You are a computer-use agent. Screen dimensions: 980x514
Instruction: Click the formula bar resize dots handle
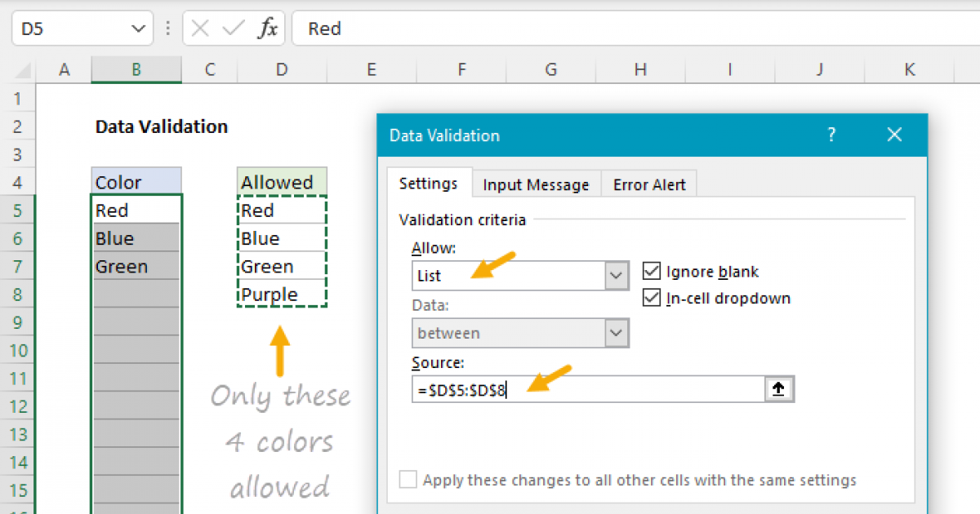168,29
